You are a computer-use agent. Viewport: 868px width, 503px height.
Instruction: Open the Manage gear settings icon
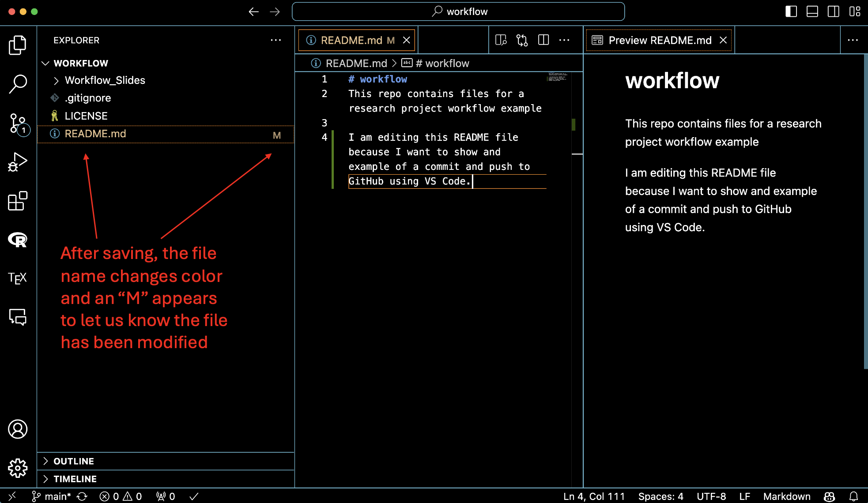click(18, 468)
